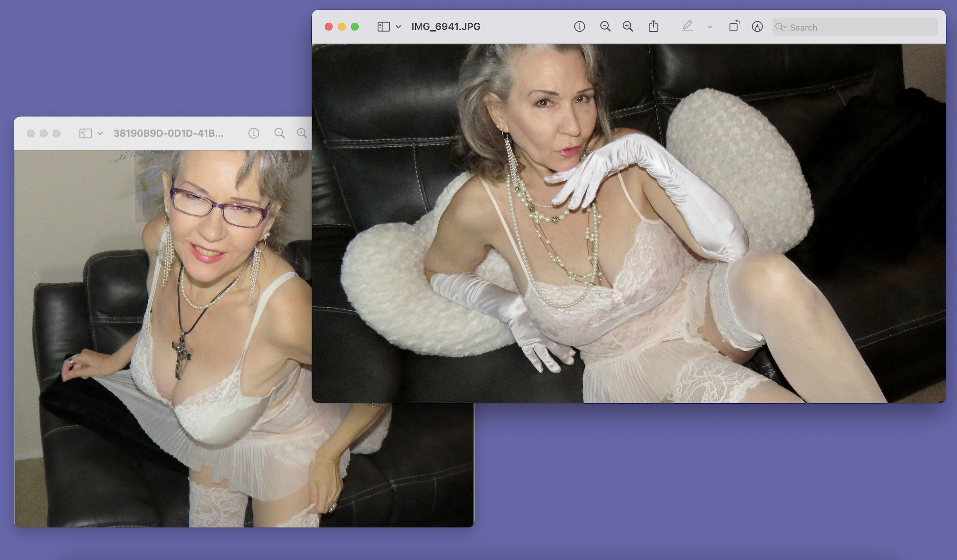The width and height of the screenshot is (957, 560).
Task: Rotate image with the Rotate icon
Action: tap(734, 26)
